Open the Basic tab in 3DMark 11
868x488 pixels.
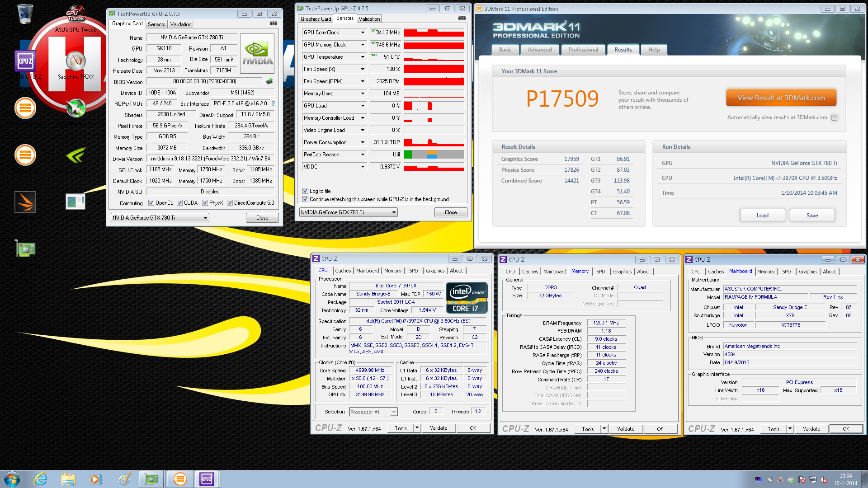(505, 50)
